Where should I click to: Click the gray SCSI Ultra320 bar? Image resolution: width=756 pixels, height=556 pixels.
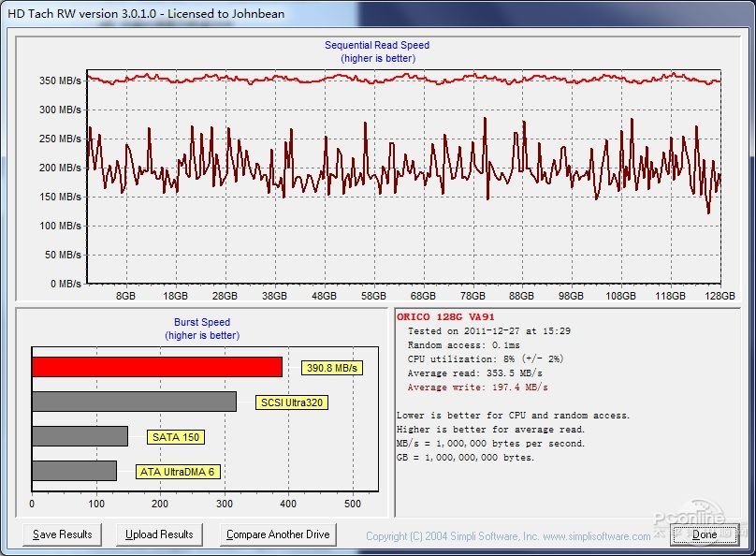(x=134, y=402)
